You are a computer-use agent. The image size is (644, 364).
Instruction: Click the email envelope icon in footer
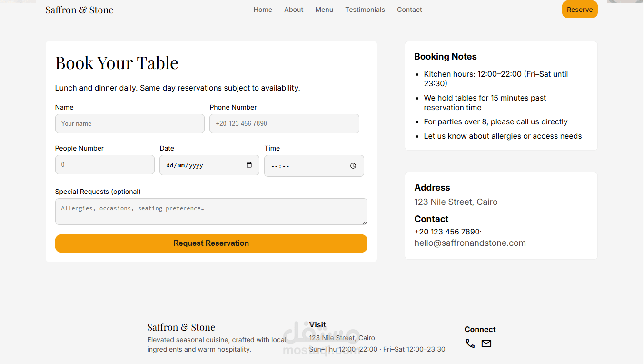[486, 344]
